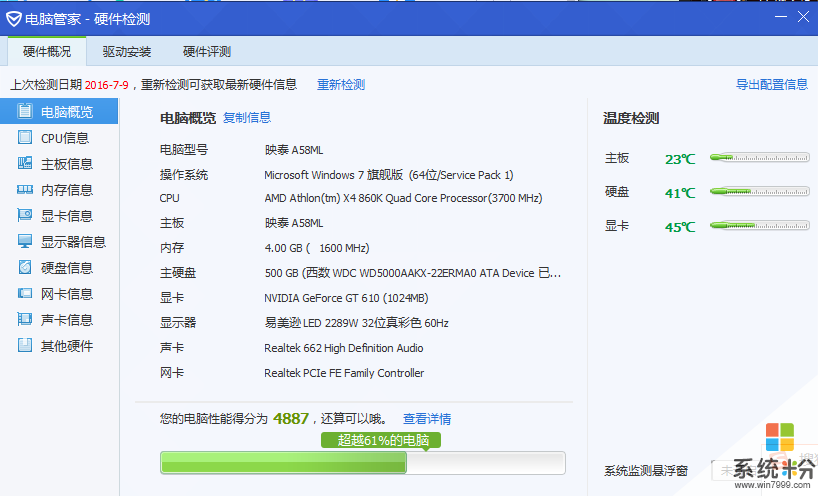
Task: Click the performance score 4887
Action: [291, 418]
